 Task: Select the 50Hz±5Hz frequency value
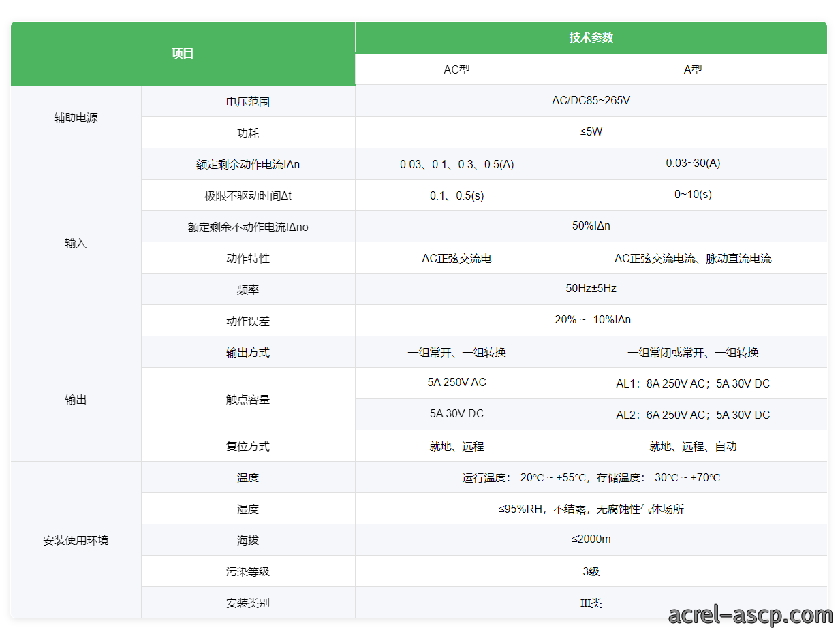591,289
